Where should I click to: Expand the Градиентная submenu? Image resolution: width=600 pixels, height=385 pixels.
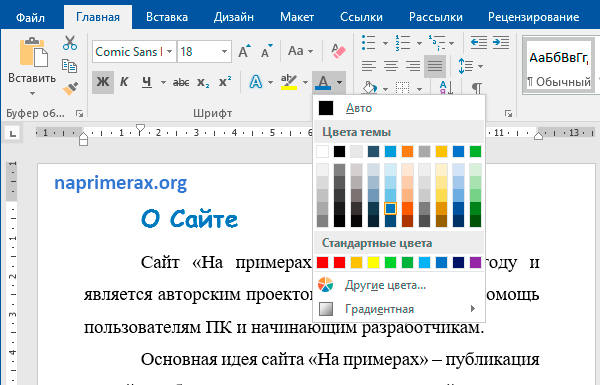point(399,309)
